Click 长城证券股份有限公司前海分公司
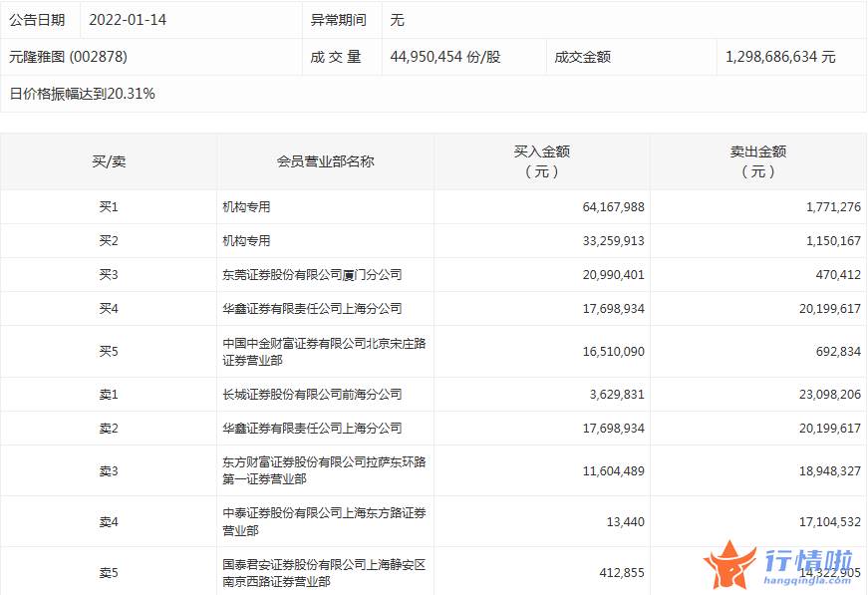 coord(312,394)
